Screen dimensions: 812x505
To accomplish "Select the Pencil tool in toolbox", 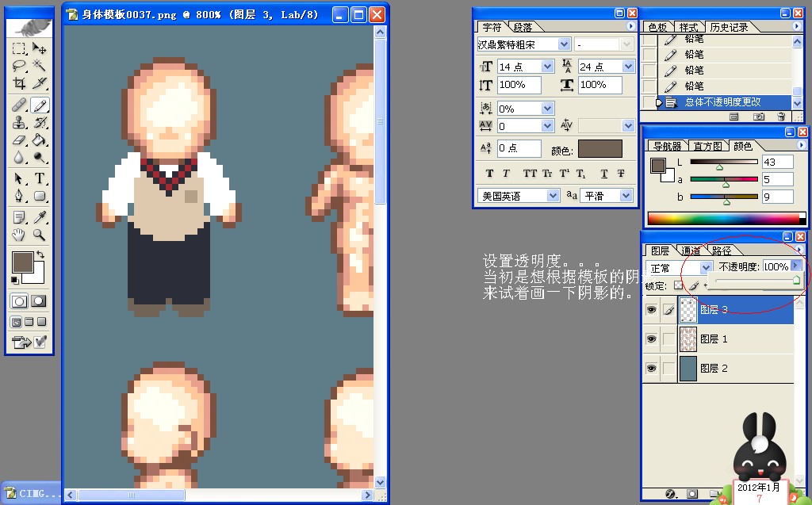I will pos(40,105).
